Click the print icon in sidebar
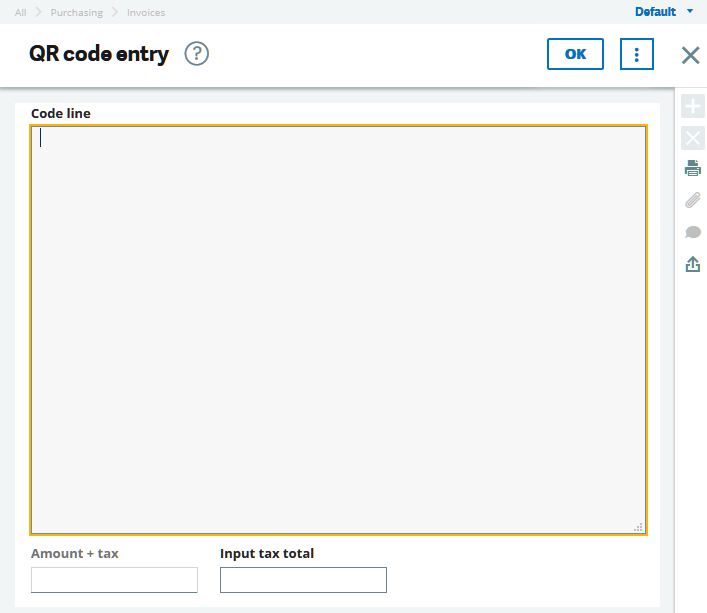The width and height of the screenshot is (707, 613). point(693,168)
